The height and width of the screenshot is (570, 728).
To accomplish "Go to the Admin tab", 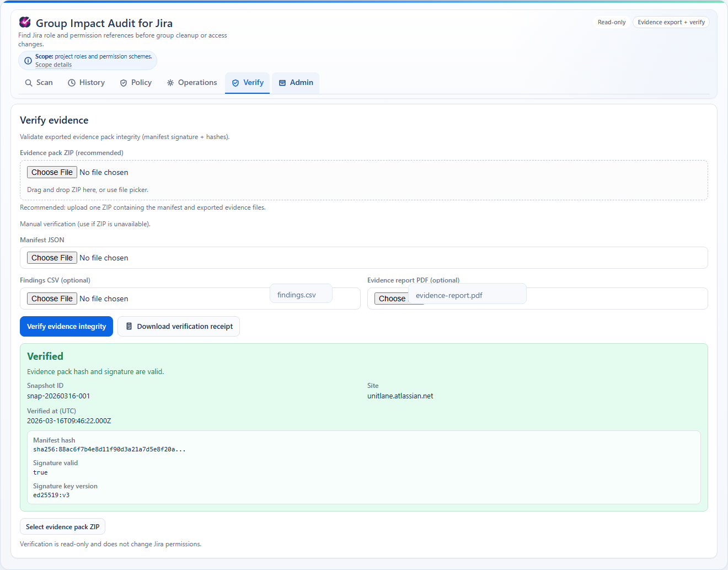I will tap(296, 83).
